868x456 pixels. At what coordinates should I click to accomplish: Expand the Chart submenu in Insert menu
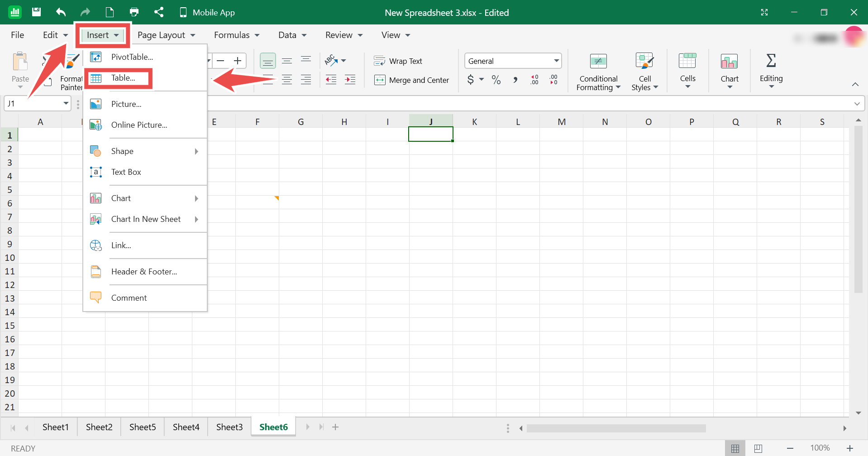point(145,198)
